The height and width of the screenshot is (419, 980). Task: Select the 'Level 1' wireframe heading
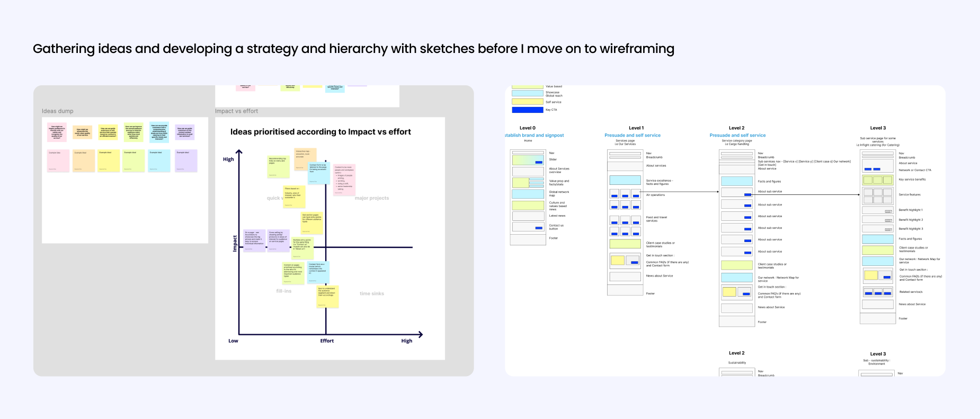(636, 128)
